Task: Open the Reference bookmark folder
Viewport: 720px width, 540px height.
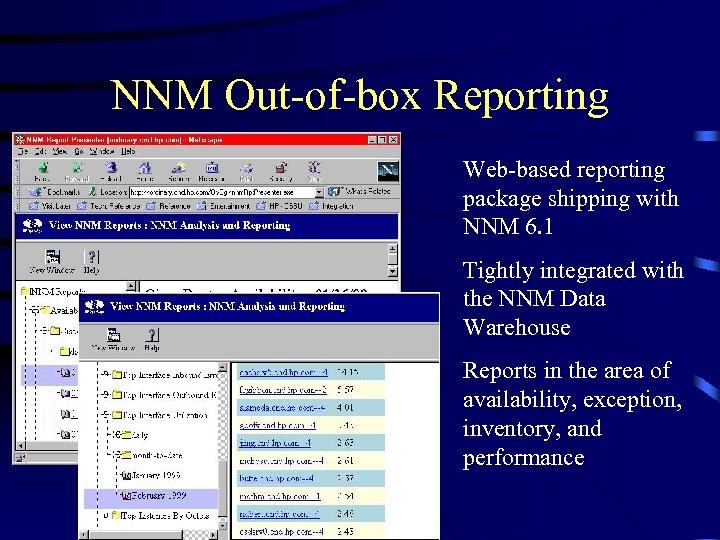Action: (x=168, y=206)
